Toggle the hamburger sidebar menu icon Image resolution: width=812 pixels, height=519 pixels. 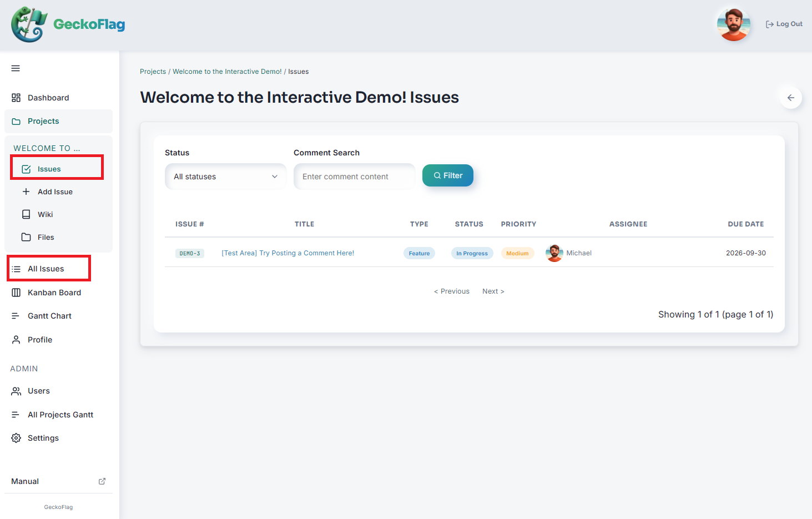[x=16, y=68]
